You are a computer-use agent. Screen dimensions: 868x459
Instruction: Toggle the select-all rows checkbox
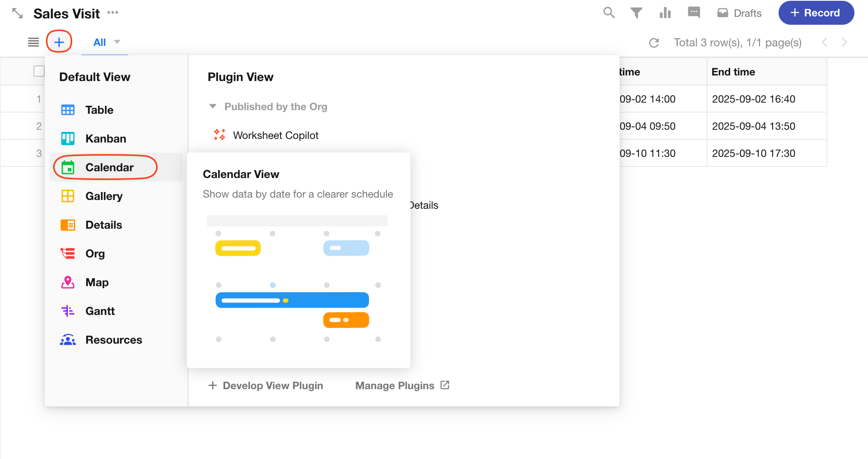point(39,71)
